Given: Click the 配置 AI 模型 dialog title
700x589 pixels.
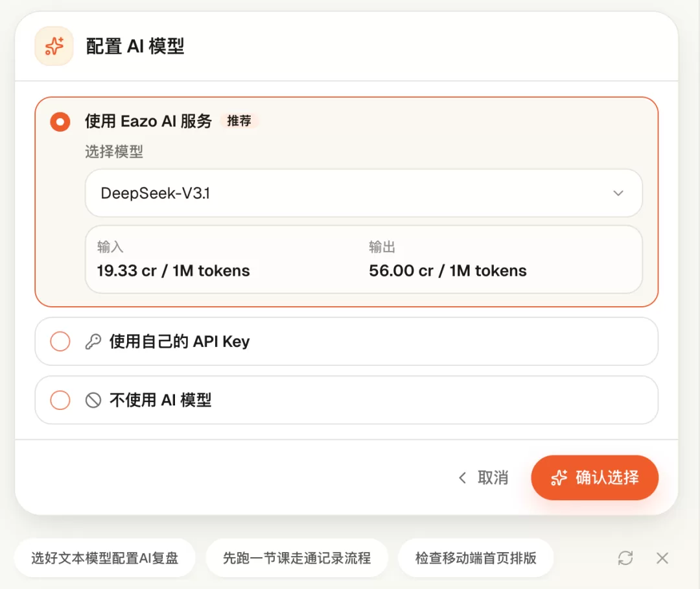Looking at the screenshot, I should (135, 46).
